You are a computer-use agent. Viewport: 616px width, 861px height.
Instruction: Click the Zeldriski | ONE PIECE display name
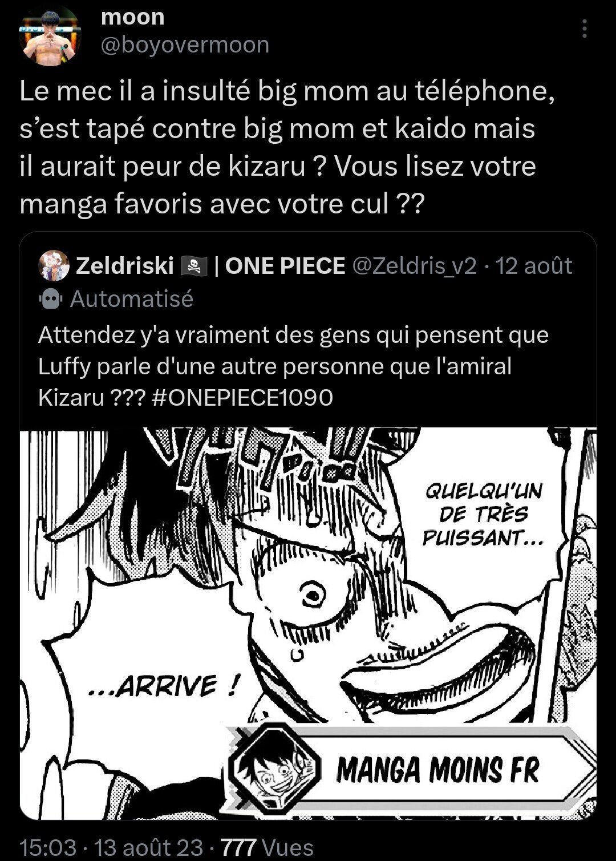point(210,266)
